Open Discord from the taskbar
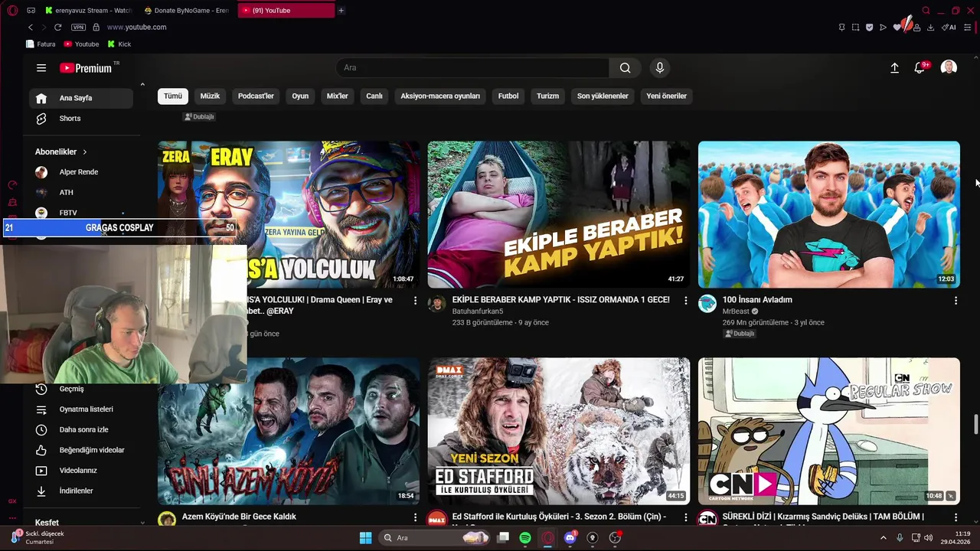Viewport: 980px width, 551px height. click(x=570, y=538)
